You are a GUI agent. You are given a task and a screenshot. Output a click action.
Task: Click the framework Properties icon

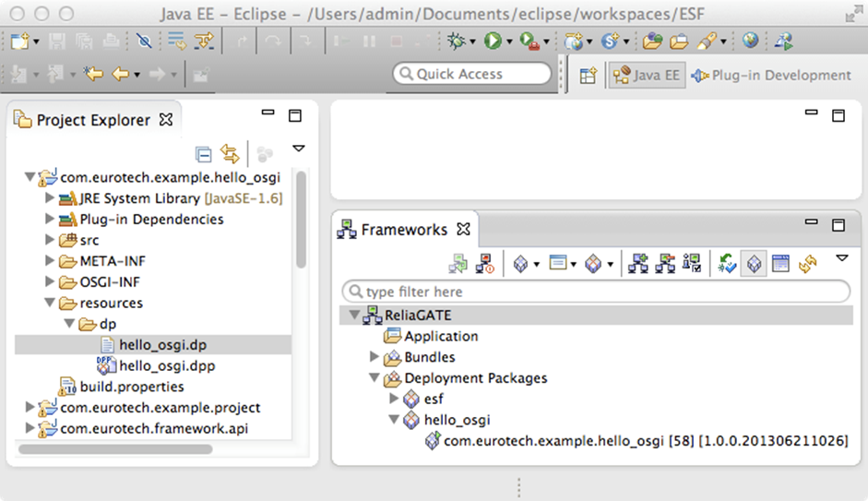692,264
